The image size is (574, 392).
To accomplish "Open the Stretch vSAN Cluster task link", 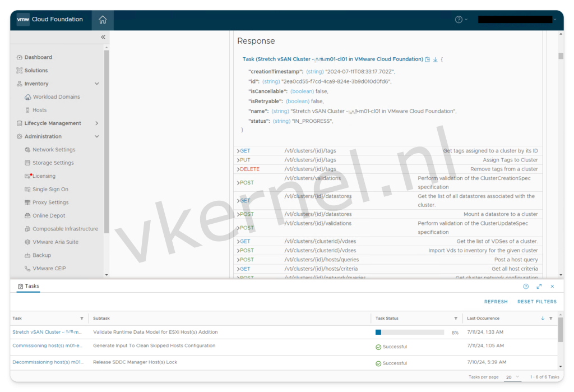I will pyautogui.click(x=47, y=332).
